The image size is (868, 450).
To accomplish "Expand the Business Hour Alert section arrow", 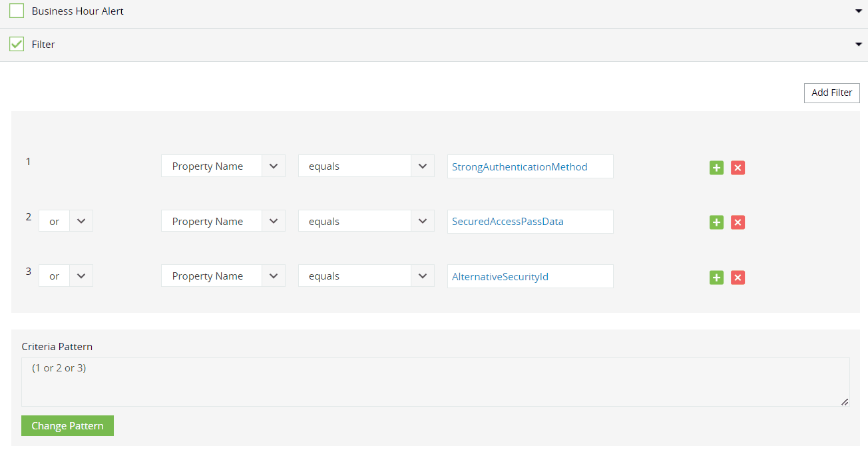I will point(858,11).
